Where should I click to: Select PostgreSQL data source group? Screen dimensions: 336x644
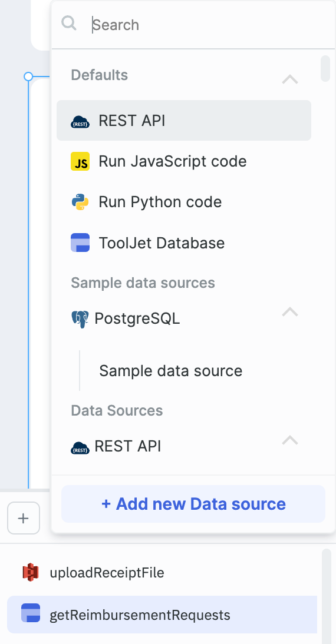[137, 318]
